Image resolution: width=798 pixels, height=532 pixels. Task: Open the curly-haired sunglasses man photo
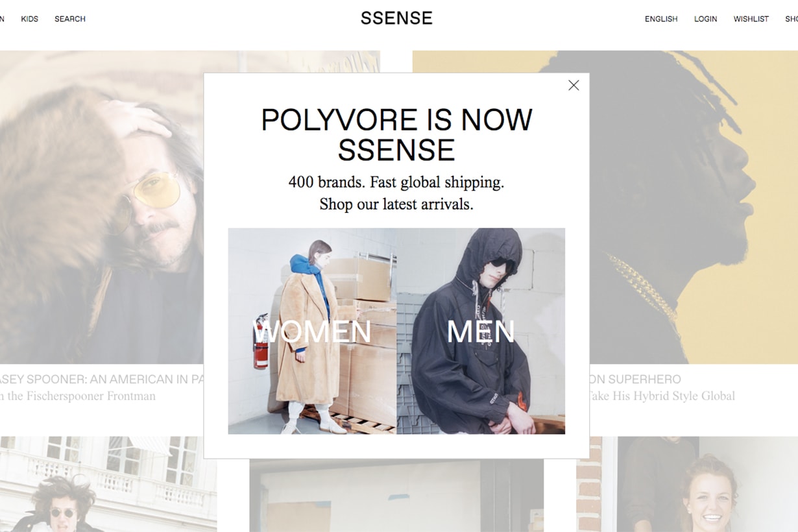[x=108, y=484]
